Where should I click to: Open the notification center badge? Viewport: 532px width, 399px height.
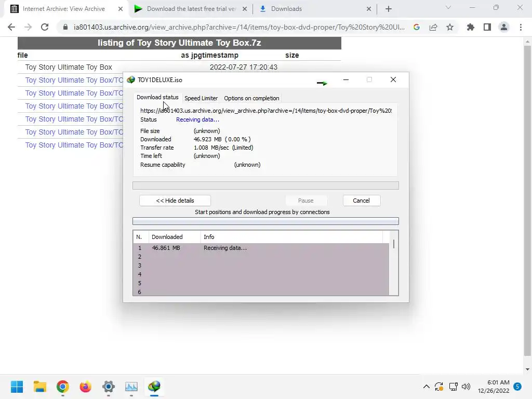coord(517,387)
